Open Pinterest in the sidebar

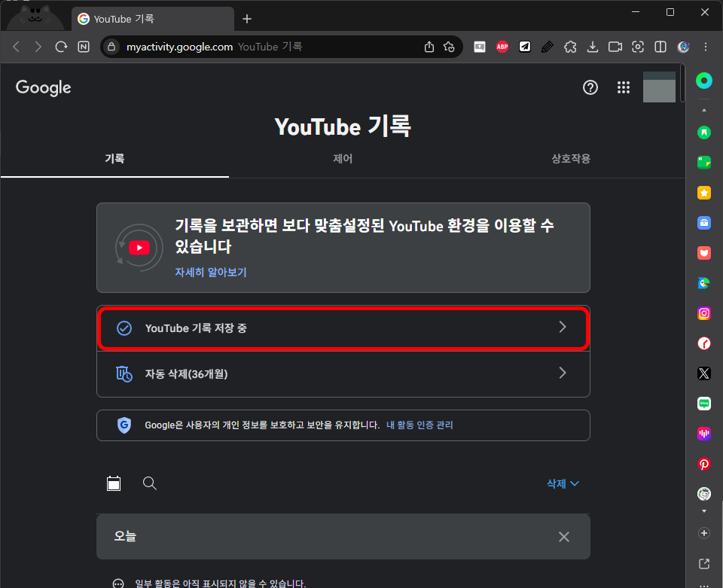pyautogui.click(x=703, y=464)
